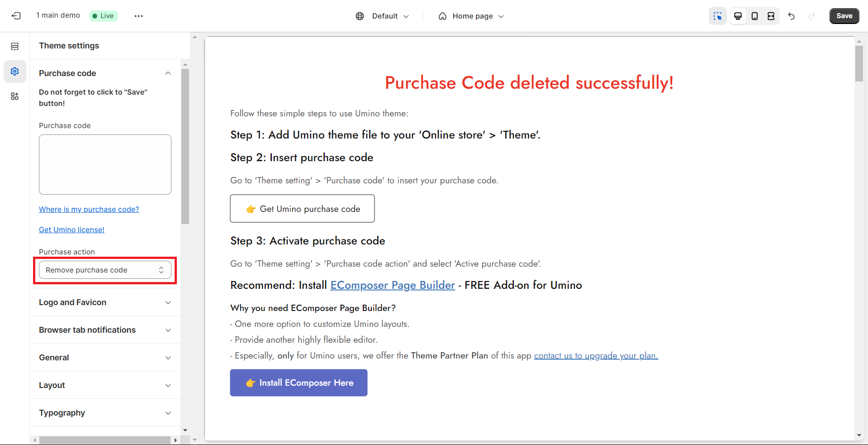Open the App embeds icon
The height and width of the screenshot is (445, 868).
(x=15, y=96)
